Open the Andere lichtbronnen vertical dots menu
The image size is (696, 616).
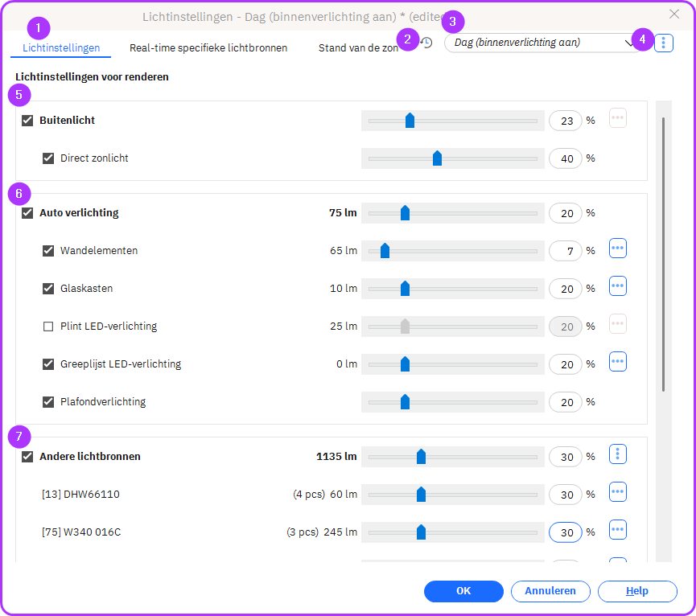pyautogui.click(x=617, y=454)
